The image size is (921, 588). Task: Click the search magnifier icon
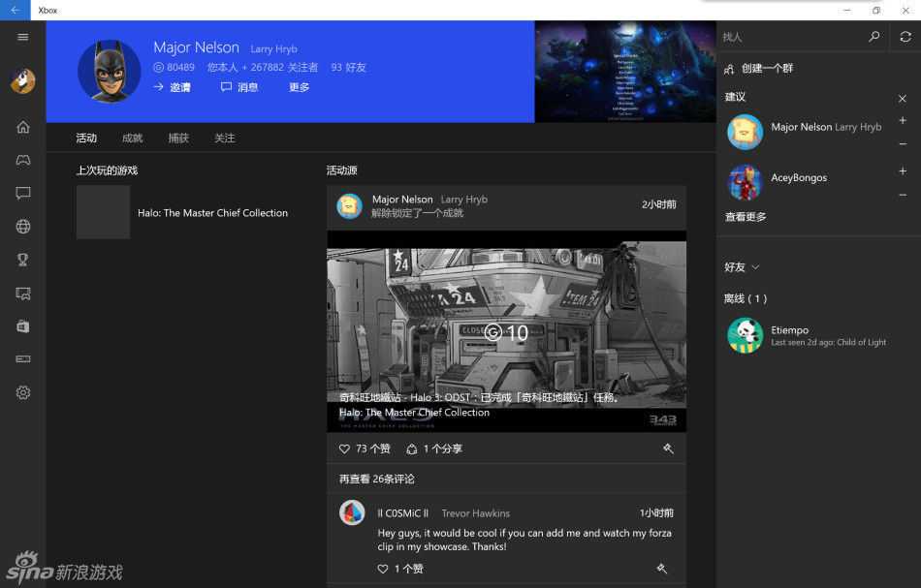873,37
